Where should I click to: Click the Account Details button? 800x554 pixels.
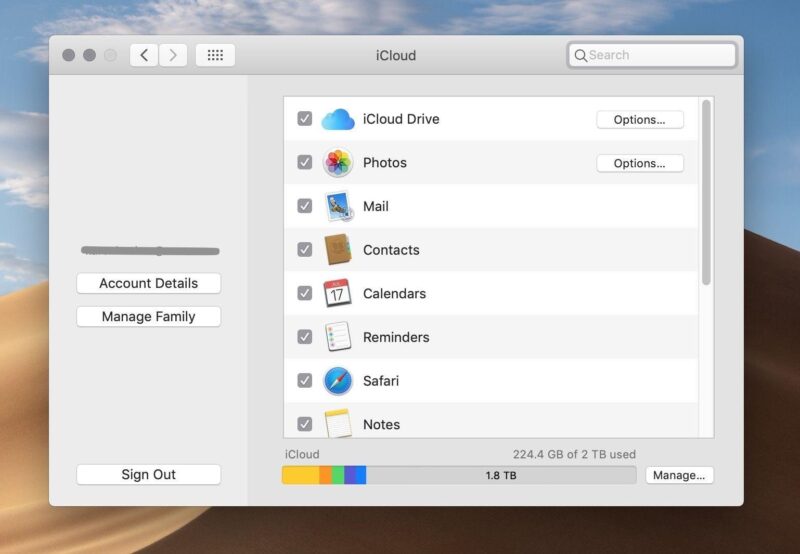(x=148, y=284)
